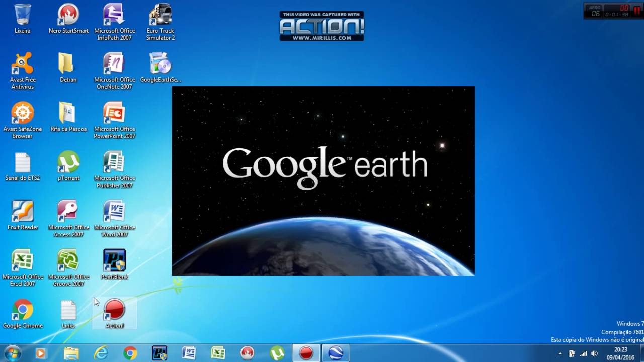Open Word pinned on the taskbar
This screenshot has height=362, width=644.
pyautogui.click(x=189, y=353)
